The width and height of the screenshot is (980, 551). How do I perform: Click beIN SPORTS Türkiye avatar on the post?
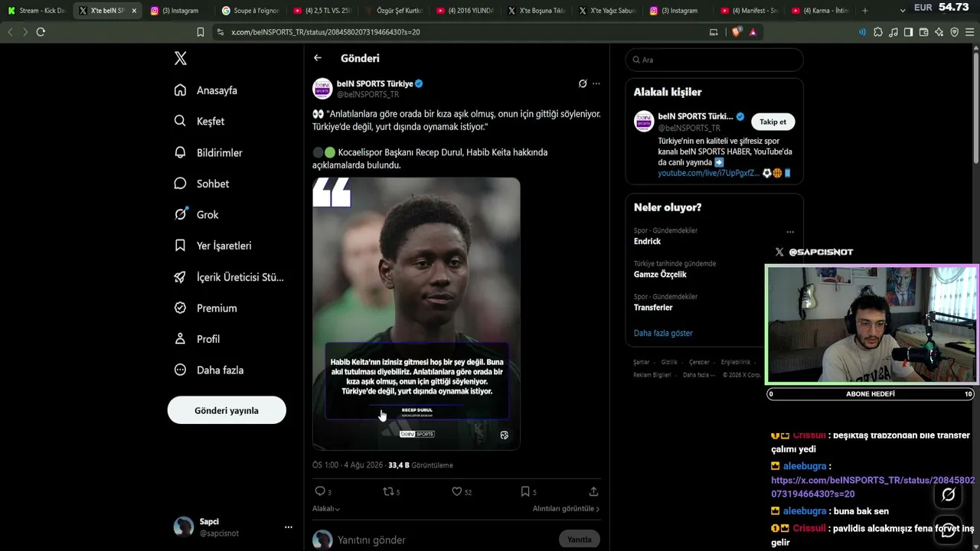(x=322, y=89)
